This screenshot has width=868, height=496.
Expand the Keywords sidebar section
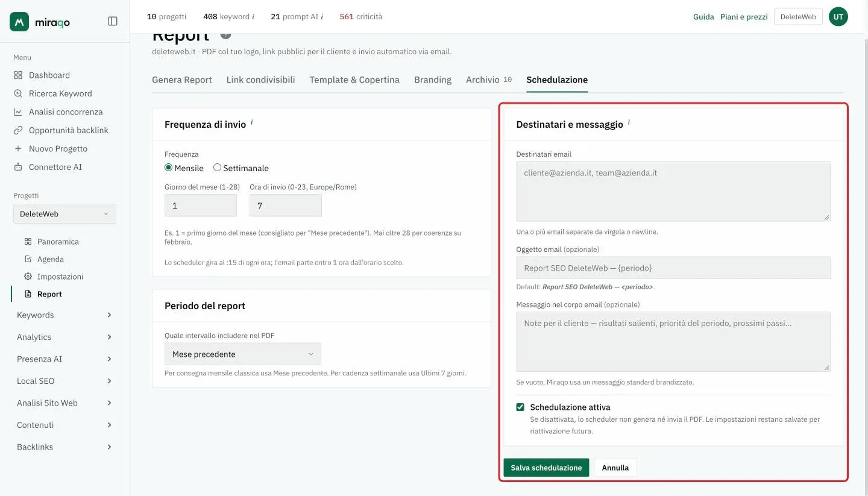pos(64,315)
